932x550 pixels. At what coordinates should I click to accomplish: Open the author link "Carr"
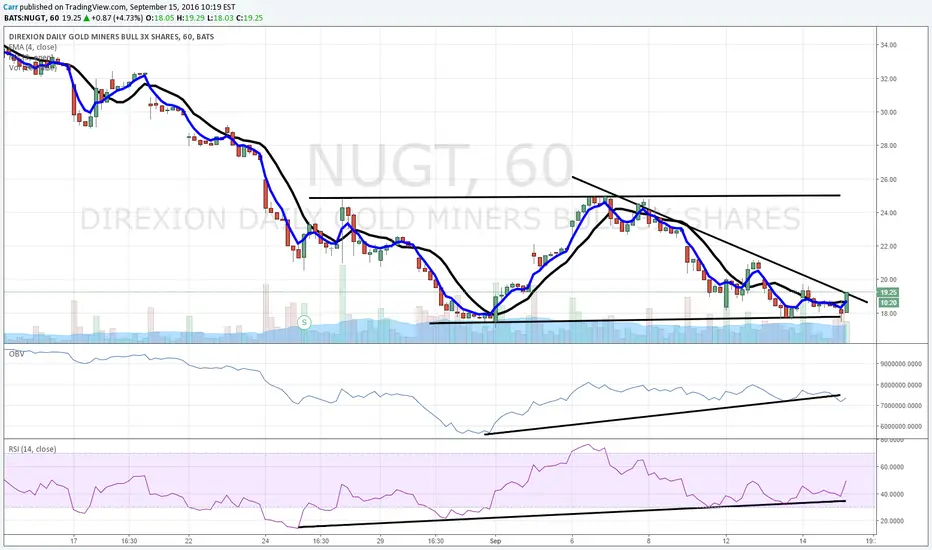pyautogui.click(x=11, y=7)
